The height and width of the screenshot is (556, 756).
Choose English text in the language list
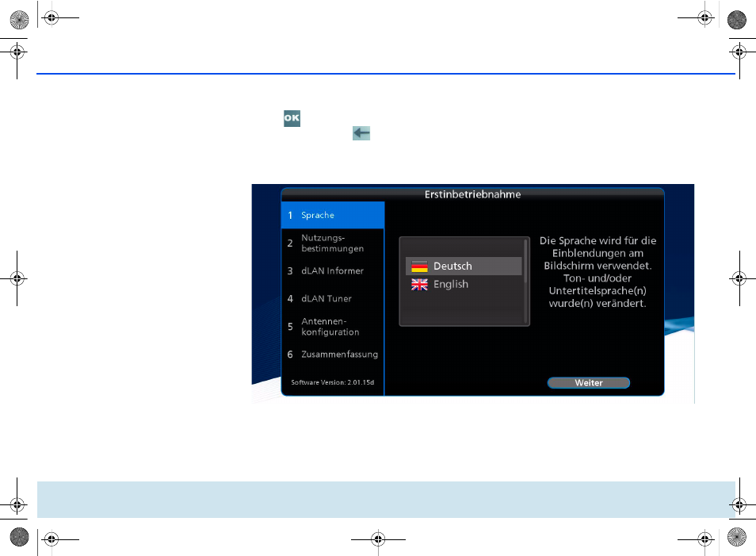click(x=451, y=285)
